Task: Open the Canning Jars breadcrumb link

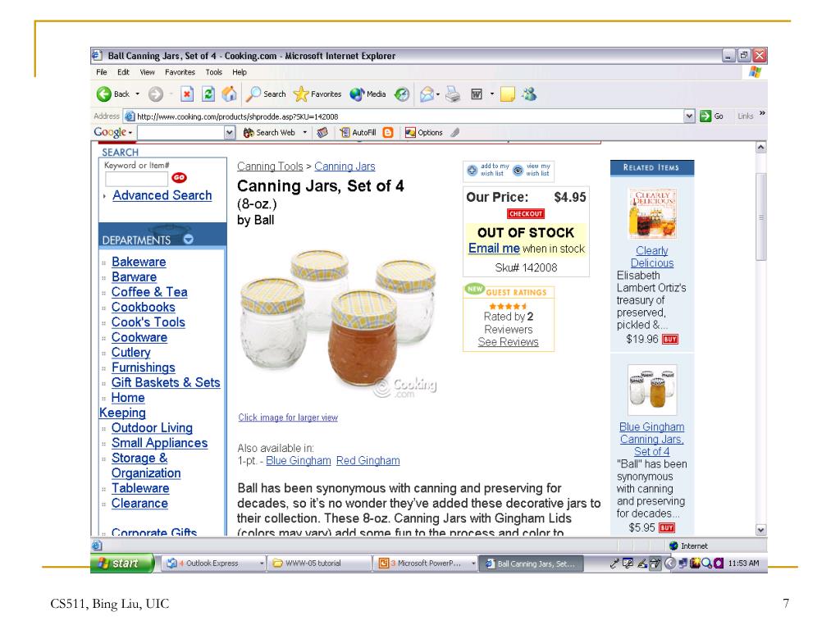Action: point(345,167)
